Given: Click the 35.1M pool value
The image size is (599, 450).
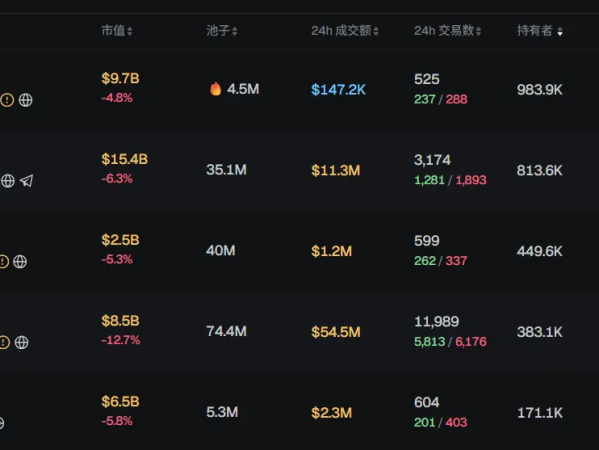Looking at the screenshot, I should click(x=227, y=170).
